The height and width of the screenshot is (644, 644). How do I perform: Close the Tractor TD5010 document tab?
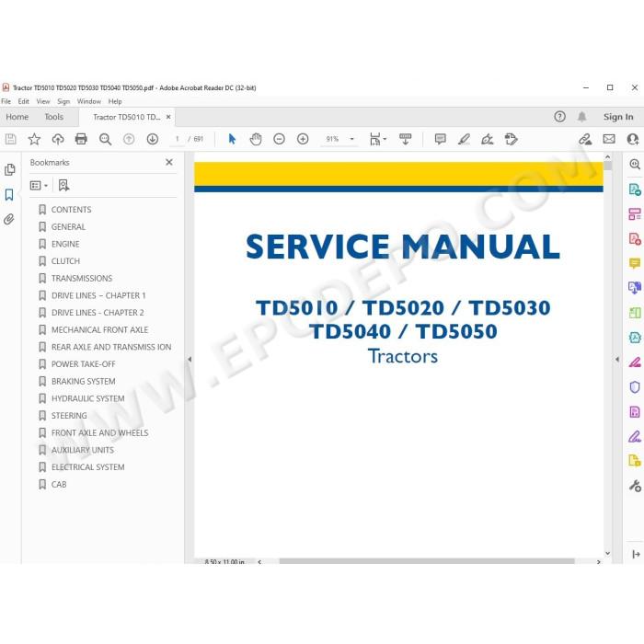(168, 117)
